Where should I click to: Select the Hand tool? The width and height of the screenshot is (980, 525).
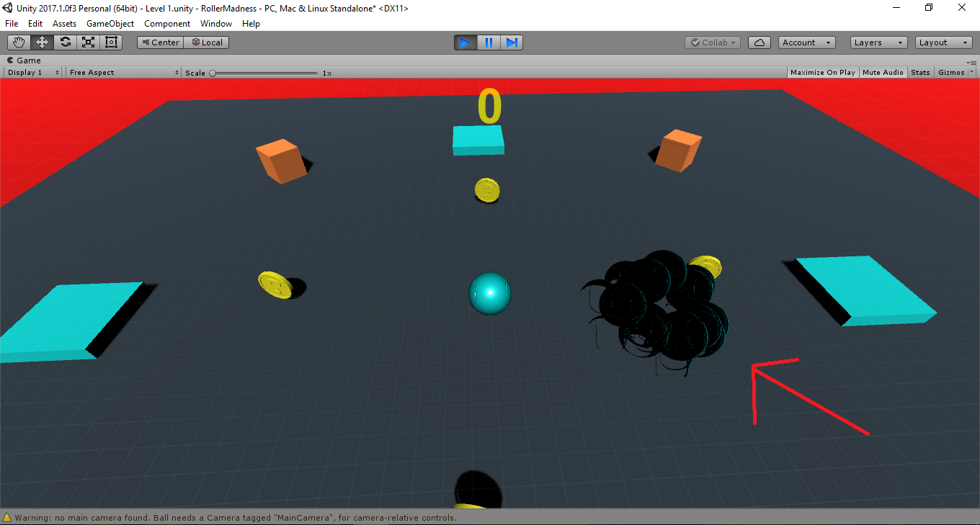(19, 42)
